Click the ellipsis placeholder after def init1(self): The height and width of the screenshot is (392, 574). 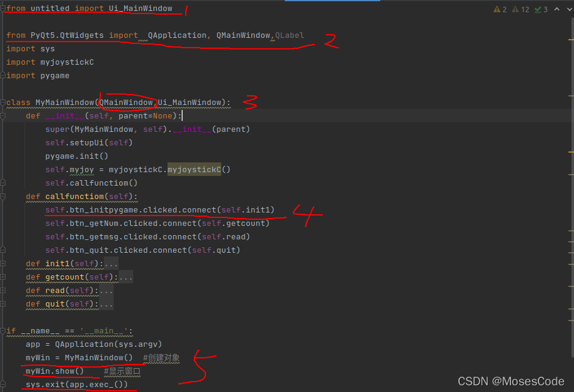111,264
